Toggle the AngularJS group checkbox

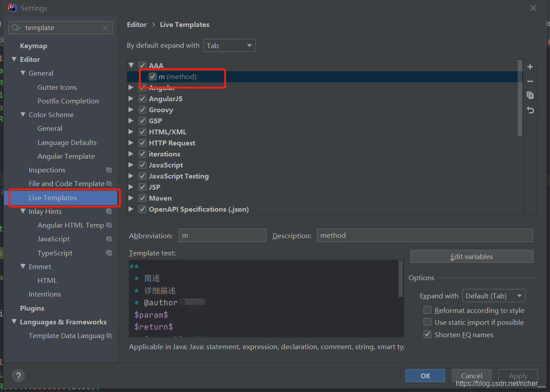click(142, 99)
